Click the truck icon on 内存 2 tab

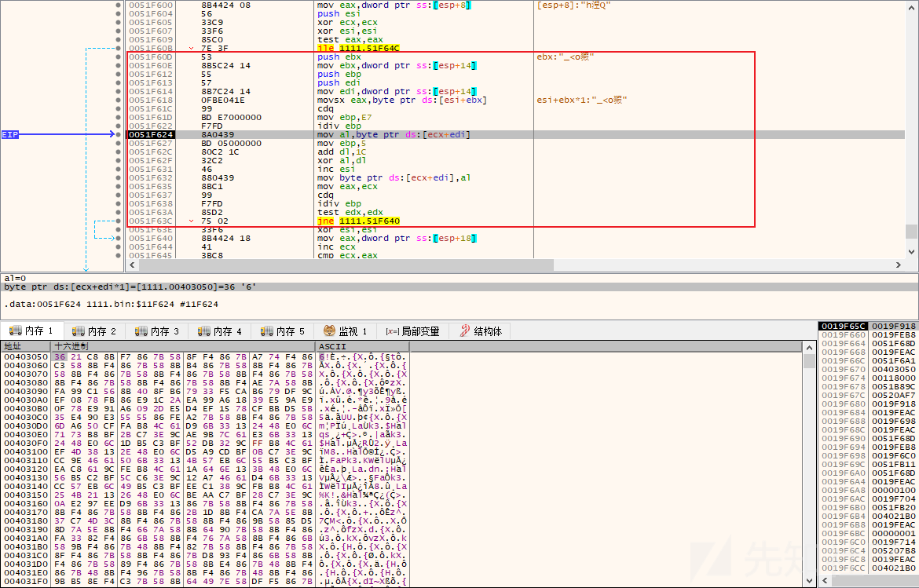click(78, 331)
